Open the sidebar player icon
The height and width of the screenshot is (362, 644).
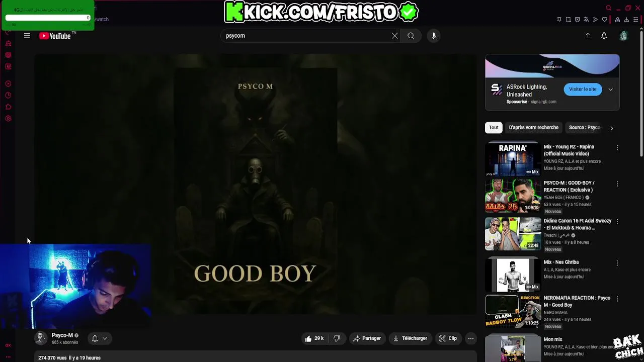[x=8, y=84]
